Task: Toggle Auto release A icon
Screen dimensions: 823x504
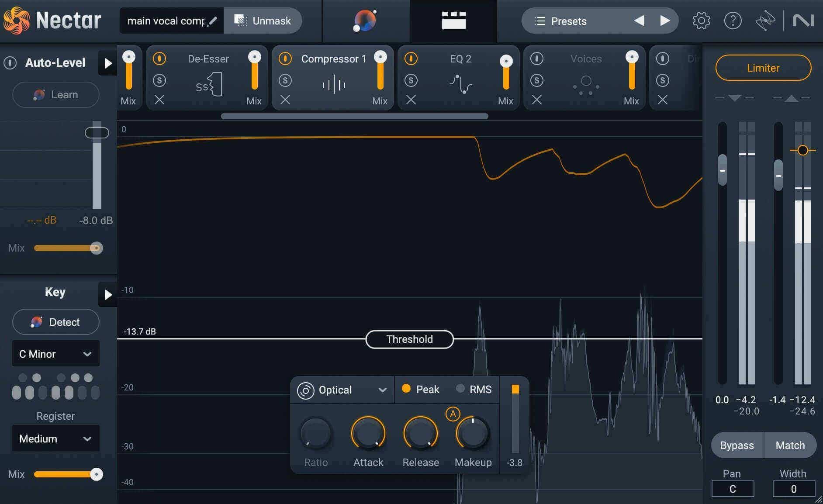Action: 453,414
